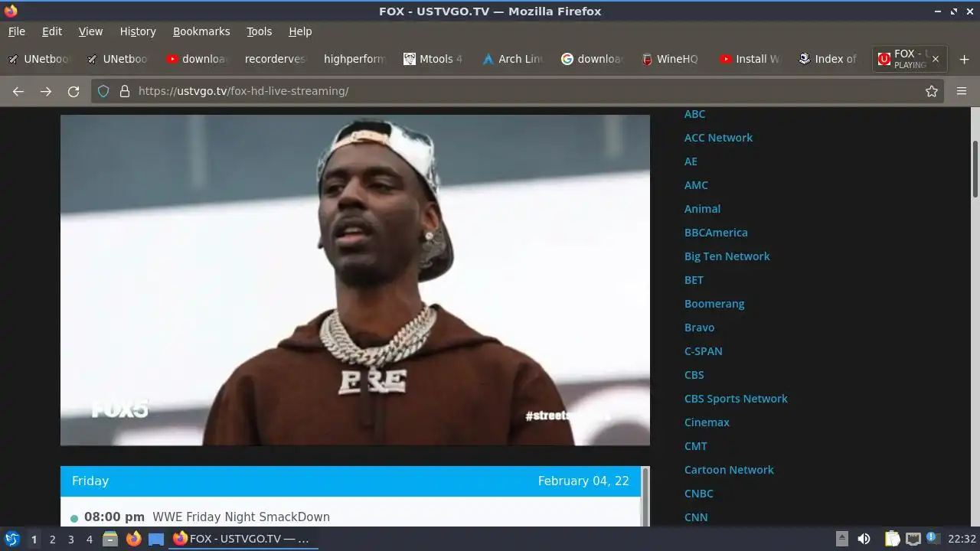
Task: Open BET channel link
Action: click(694, 280)
